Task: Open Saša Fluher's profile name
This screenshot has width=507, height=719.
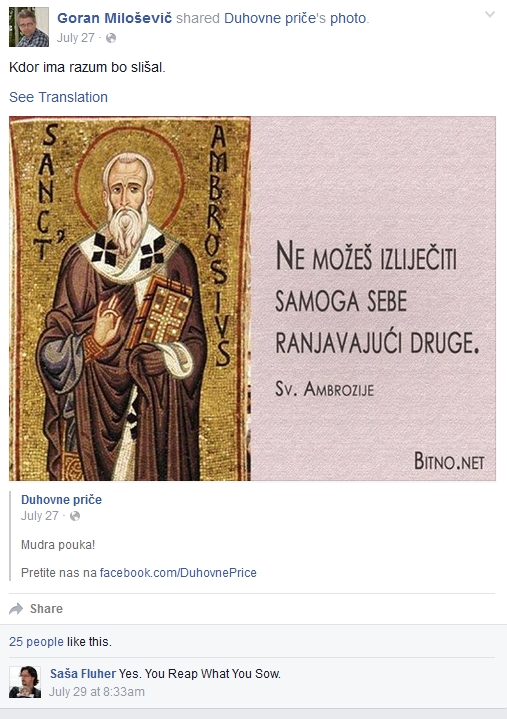Action: (x=83, y=674)
